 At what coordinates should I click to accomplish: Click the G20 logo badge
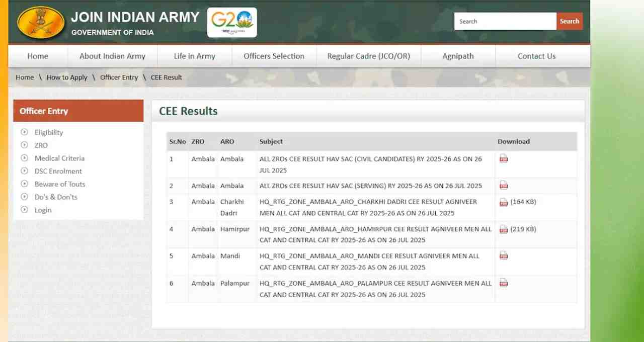point(232,23)
